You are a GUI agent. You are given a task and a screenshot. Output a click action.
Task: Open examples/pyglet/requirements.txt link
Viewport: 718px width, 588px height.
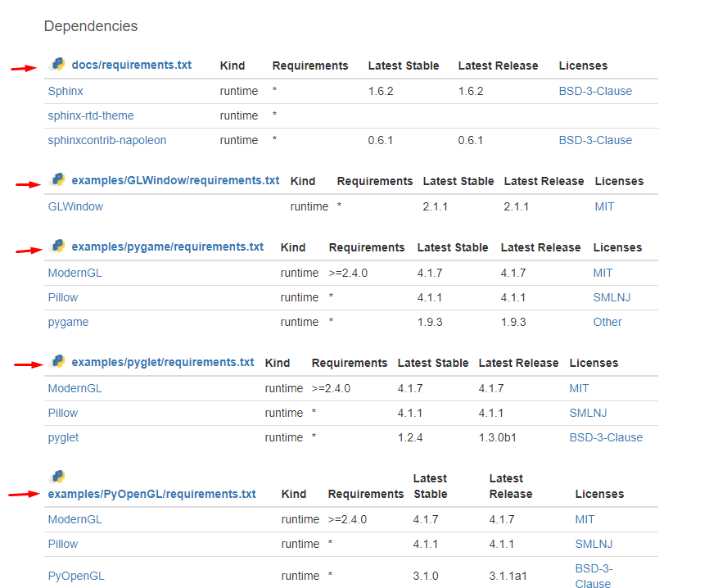pyautogui.click(x=163, y=362)
